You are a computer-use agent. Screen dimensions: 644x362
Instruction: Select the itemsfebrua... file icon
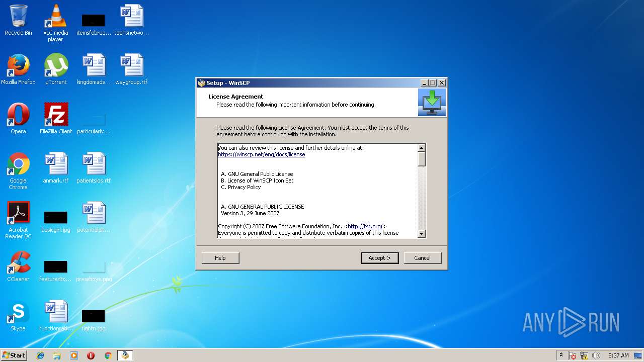pos(94,24)
